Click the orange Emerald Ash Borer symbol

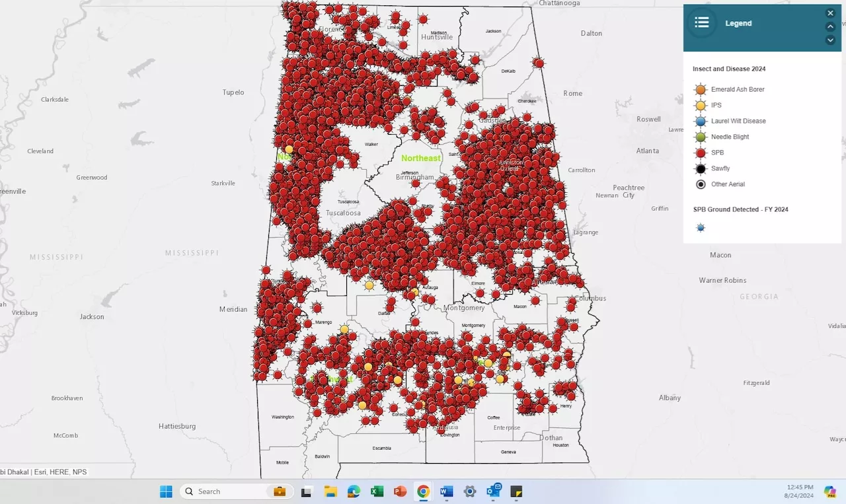point(701,89)
